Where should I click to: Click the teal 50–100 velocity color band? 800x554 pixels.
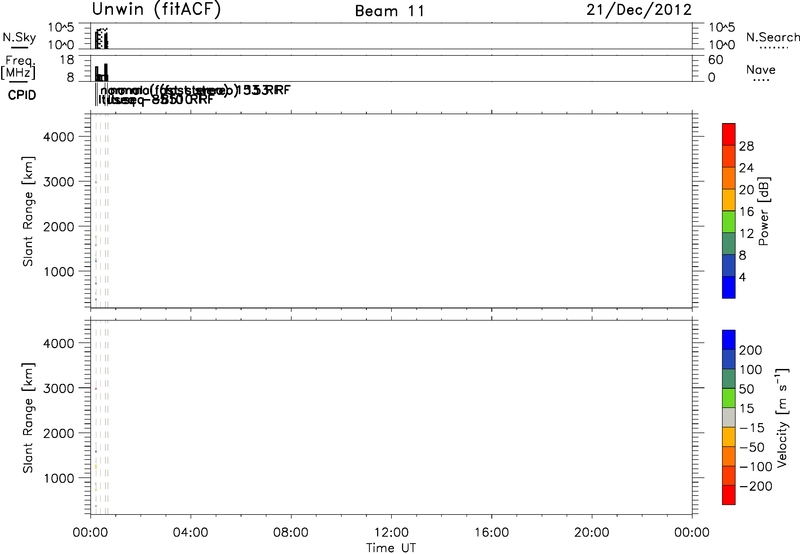(729, 379)
